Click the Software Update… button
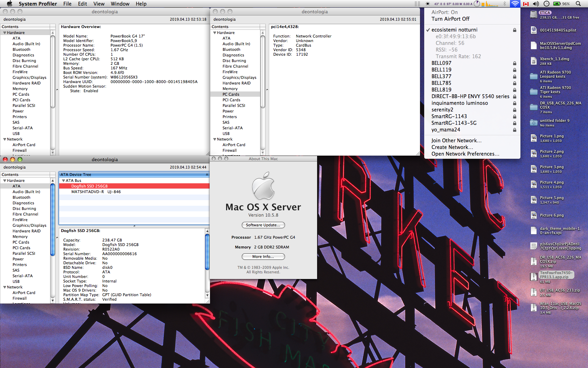Image resolution: width=588 pixels, height=368 pixels. point(263,225)
